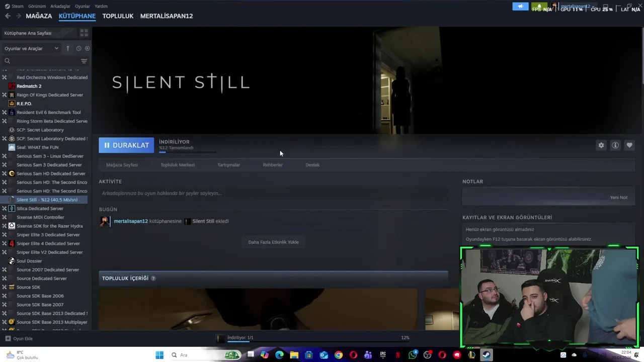
Task: Open the game settings gear icon
Action: [601, 145]
